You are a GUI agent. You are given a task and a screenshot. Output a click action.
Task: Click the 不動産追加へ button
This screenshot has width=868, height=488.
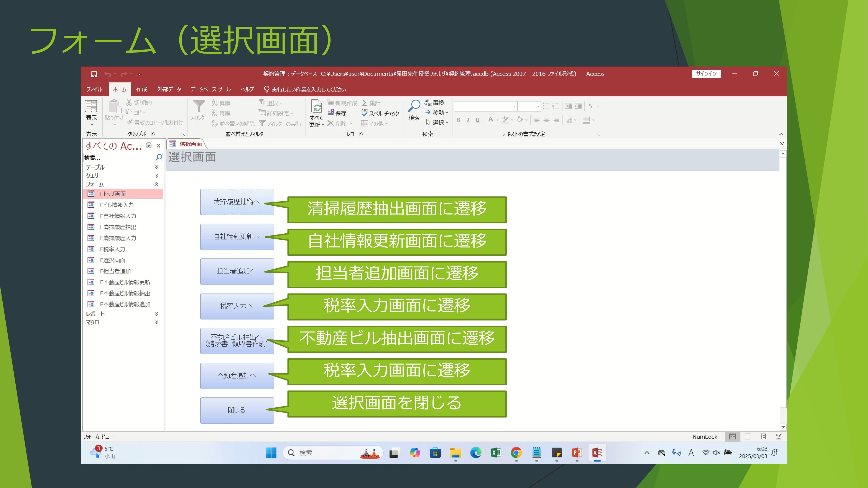[237, 375]
